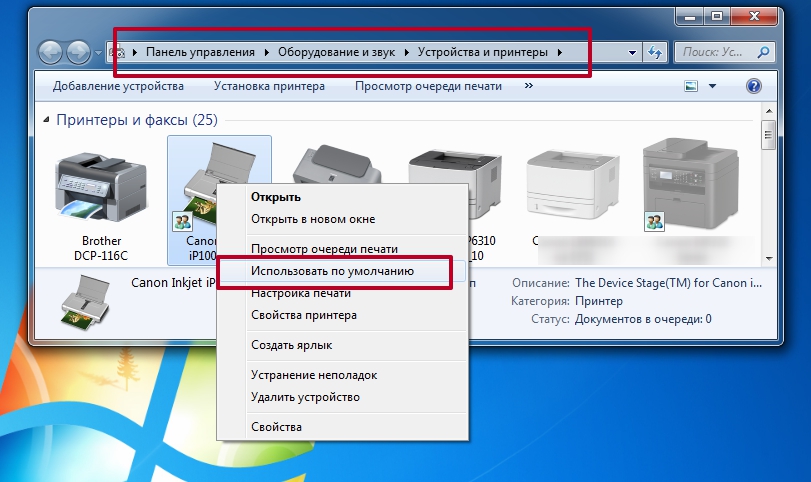
Task: Expand the view options dropdown arrow
Action: point(712,86)
